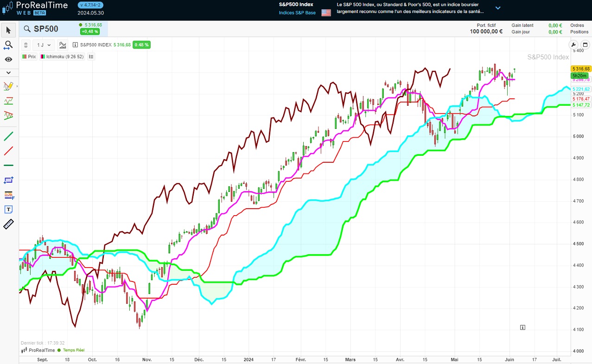Screen dimensions: 592x364
Task: Toggle the eye visibility tool in sidebar
Action: click(8, 59)
